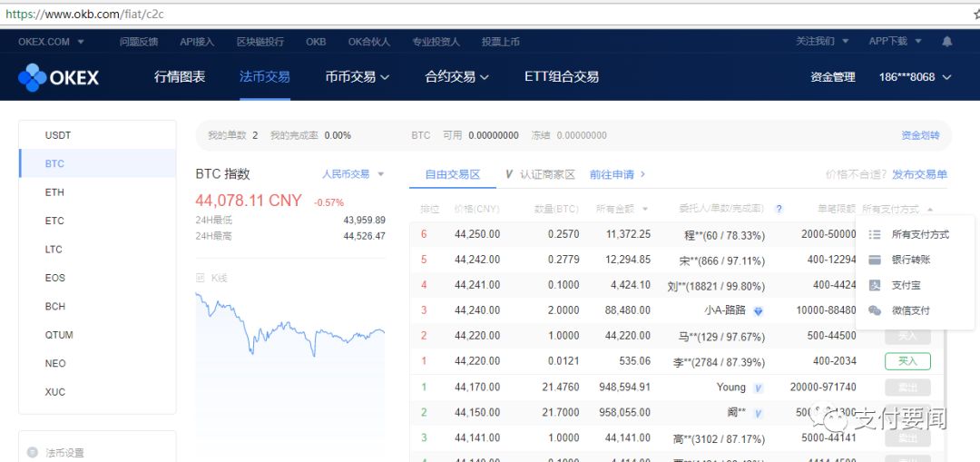Image resolution: width=980 pixels, height=462 pixels.
Task: Select 银行转账 payment option
Action: pyautogui.click(x=910, y=260)
